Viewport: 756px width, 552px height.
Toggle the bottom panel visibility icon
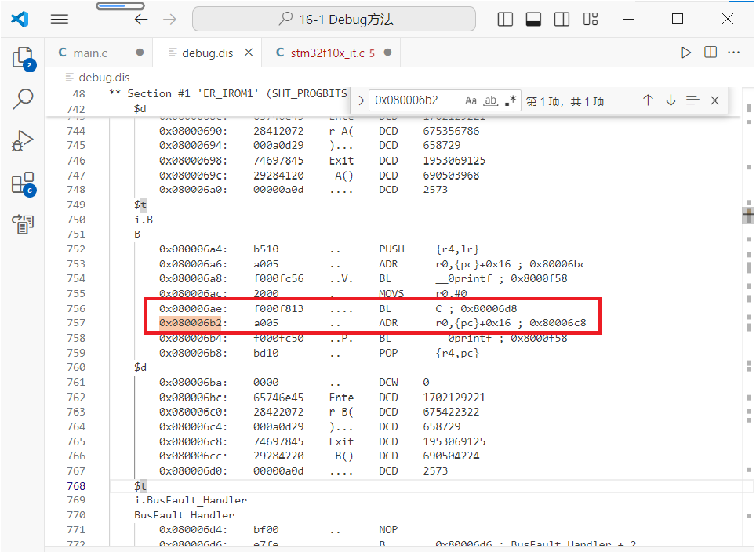(x=533, y=19)
